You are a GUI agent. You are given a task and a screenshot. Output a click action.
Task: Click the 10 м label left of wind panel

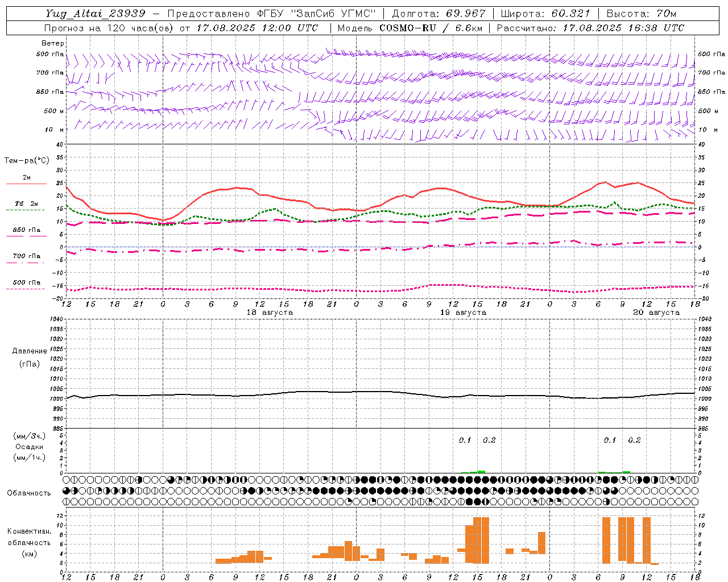click(55, 130)
